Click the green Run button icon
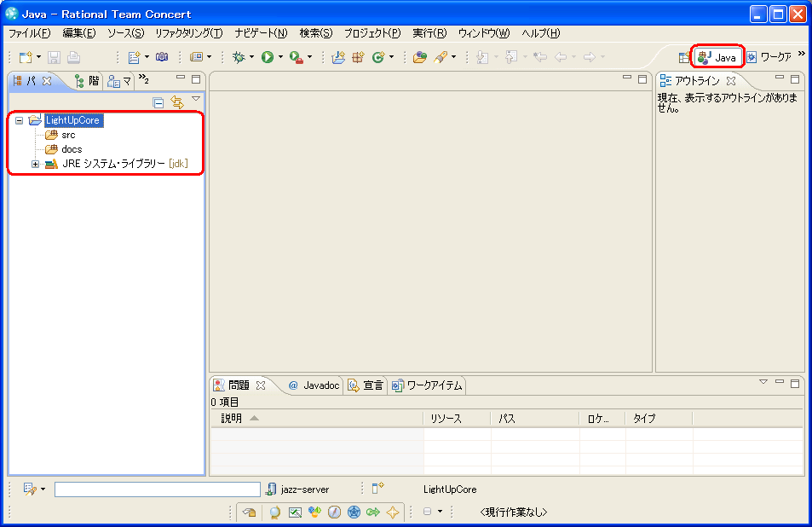Screen dimensions: 812x527 coord(268,57)
